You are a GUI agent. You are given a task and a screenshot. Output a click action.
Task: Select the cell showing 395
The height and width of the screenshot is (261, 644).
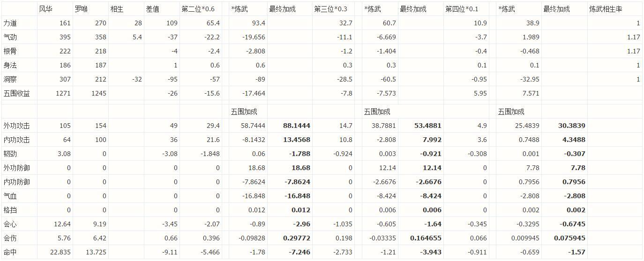65,37
